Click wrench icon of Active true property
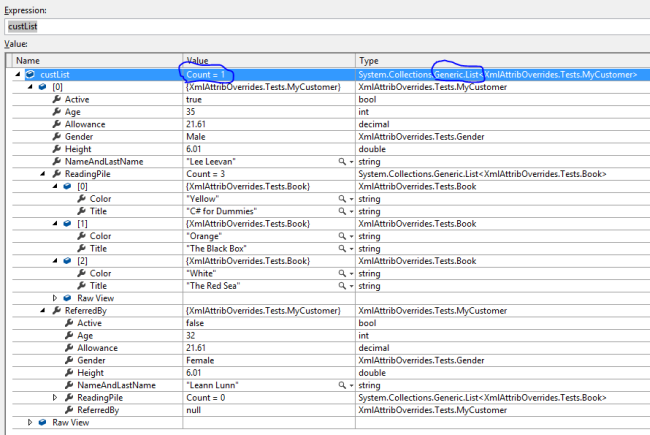 57,99
